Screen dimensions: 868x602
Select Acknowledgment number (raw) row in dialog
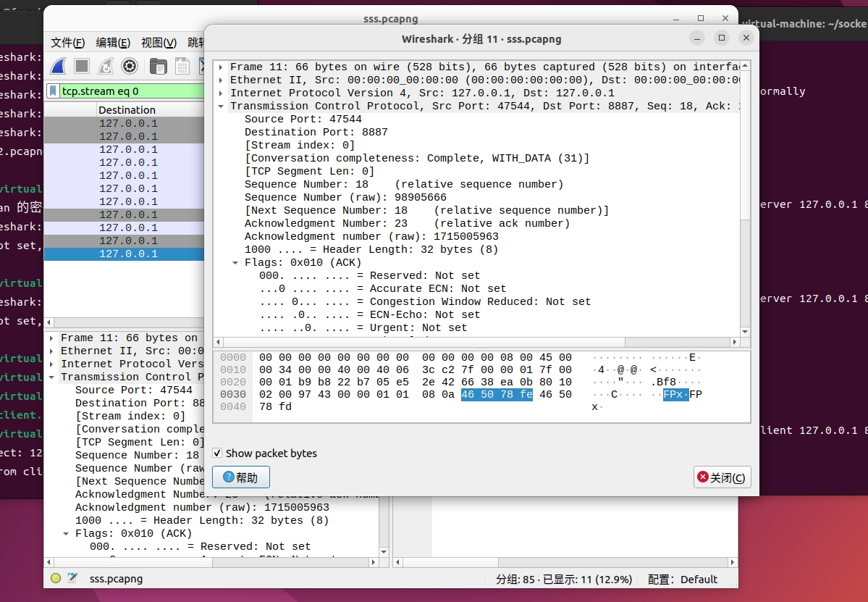pos(371,236)
